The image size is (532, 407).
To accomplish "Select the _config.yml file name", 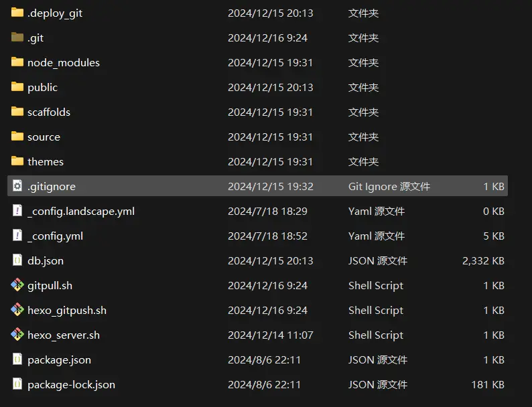I will [56, 236].
